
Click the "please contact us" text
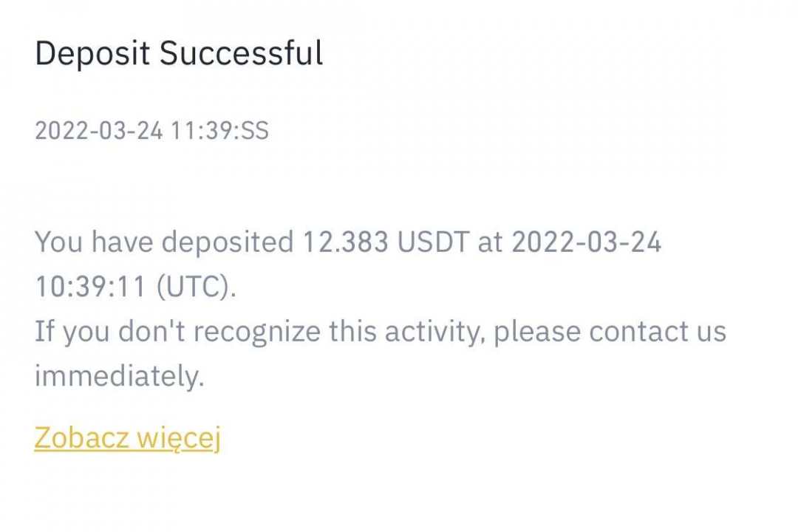(610, 332)
